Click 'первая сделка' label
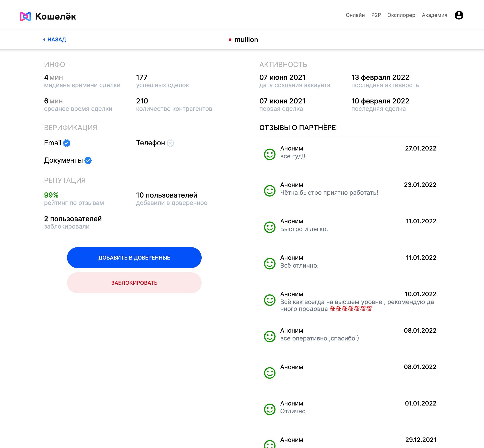Screen dimensions: 484x448 click(281, 109)
